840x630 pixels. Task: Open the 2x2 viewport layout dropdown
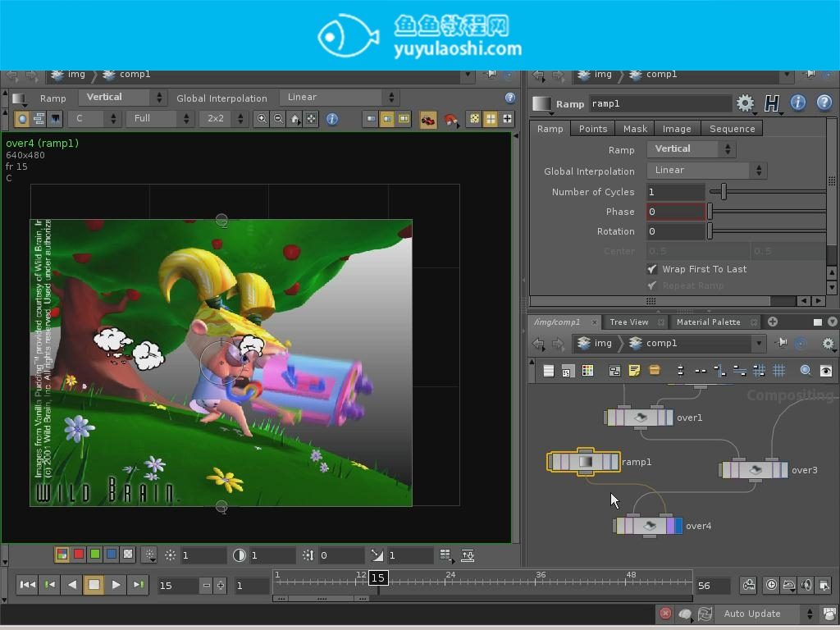[223, 118]
